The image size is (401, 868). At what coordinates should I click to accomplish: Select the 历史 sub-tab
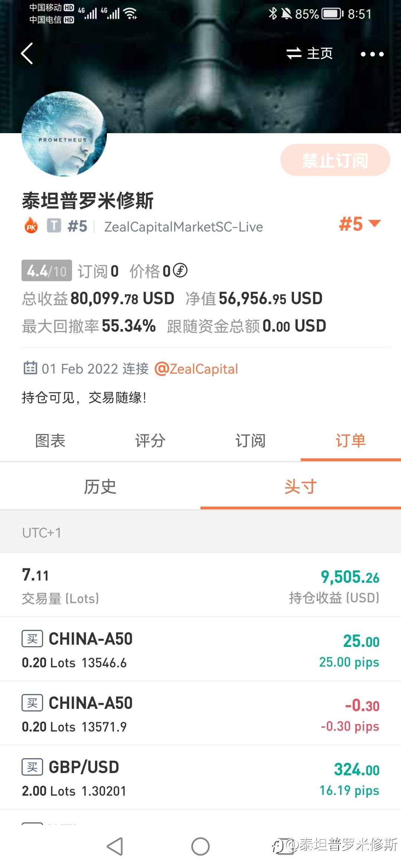100,487
